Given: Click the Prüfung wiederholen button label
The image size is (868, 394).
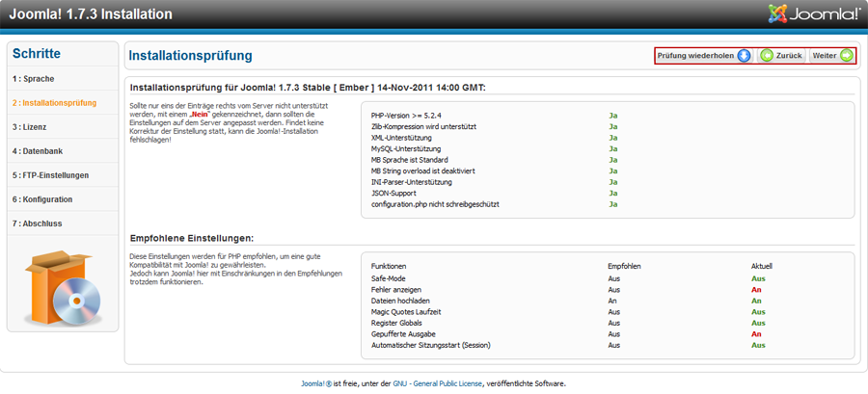Looking at the screenshot, I should [x=695, y=56].
